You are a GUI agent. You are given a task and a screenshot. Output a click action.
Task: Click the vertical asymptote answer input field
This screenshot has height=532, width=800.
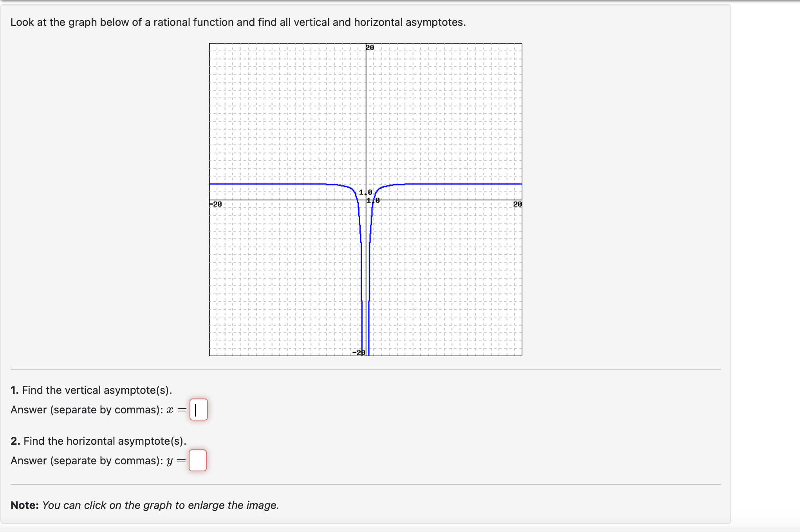coord(200,410)
